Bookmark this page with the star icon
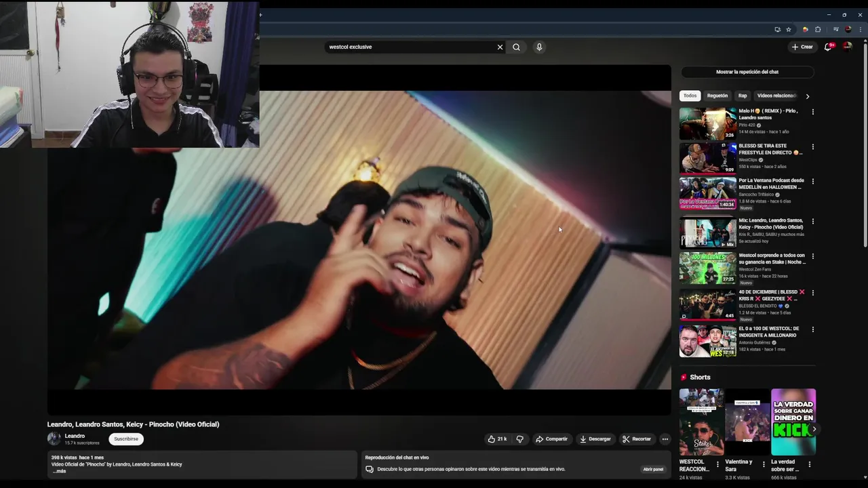 [788, 29]
